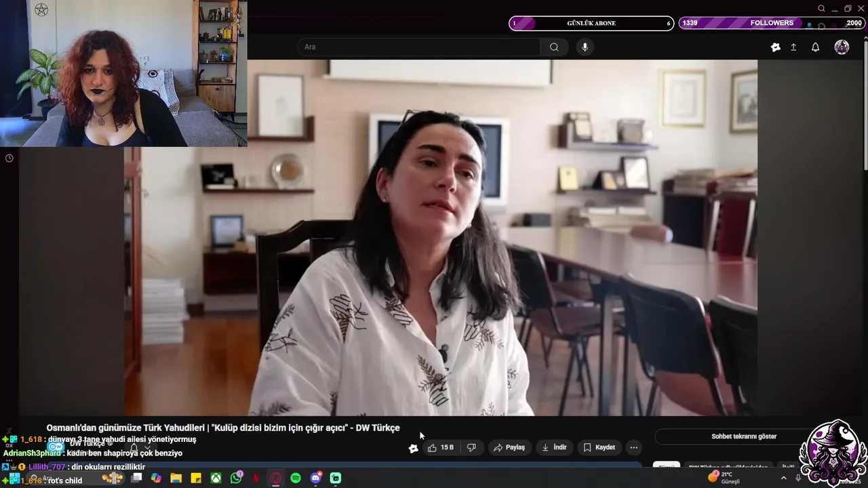Image resolution: width=868 pixels, height=488 pixels.
Task: Open Copilot icon in the taskbar
Action: [156, 478]
